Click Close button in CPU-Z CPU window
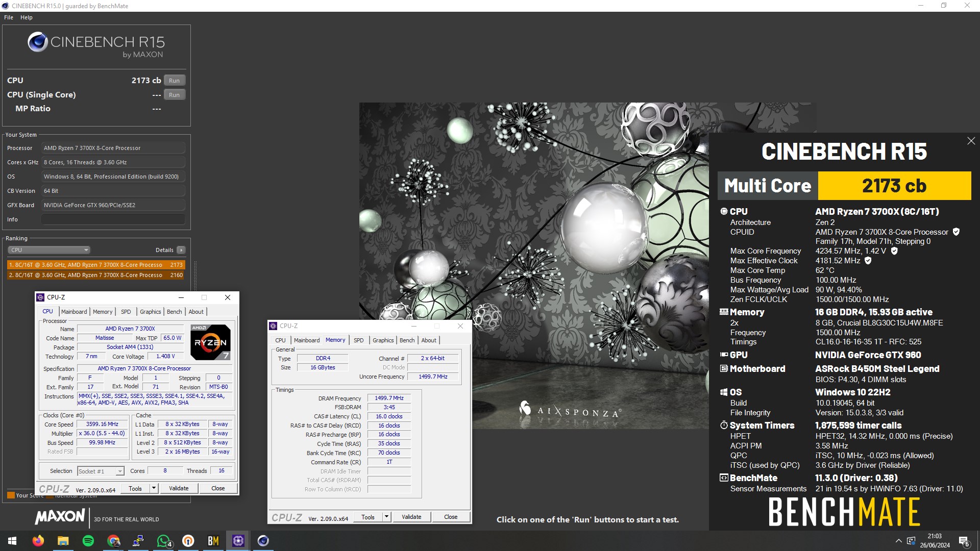Image resolution: width=980 pixels, height=551 pixels. click(x=218, y=488)
